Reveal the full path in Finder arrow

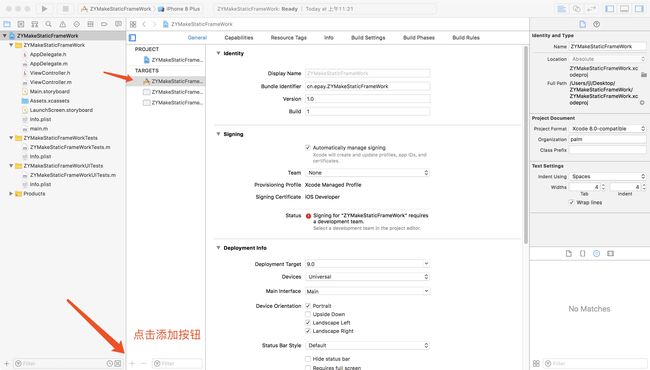[x=642, y=102]
